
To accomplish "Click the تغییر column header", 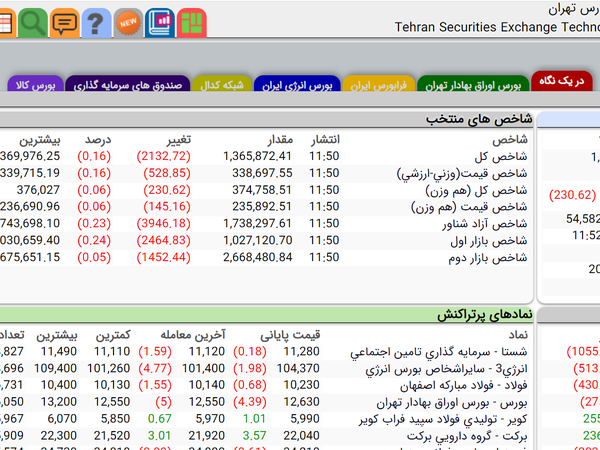I will [179, 140].
